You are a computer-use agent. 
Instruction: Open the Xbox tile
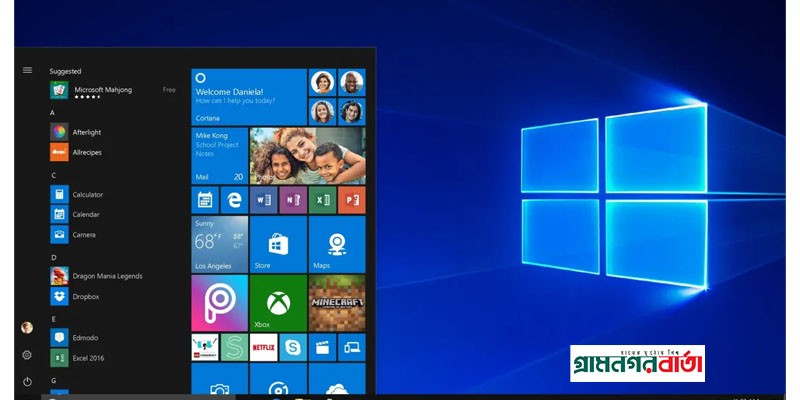[278, 303]
